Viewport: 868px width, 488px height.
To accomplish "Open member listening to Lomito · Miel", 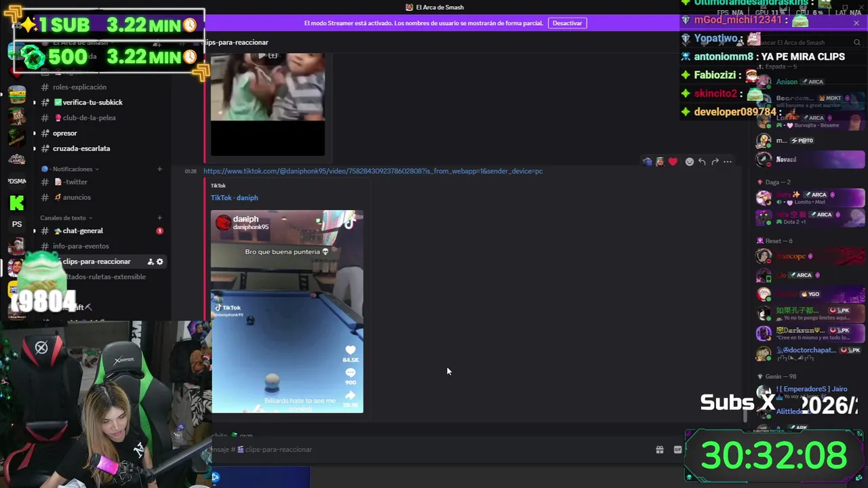I will [810, 198].
